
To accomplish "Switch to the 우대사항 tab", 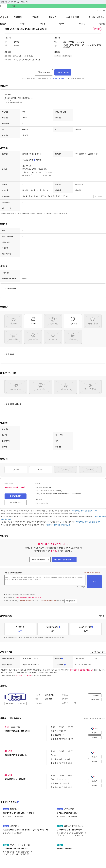I will click(42, 24).
